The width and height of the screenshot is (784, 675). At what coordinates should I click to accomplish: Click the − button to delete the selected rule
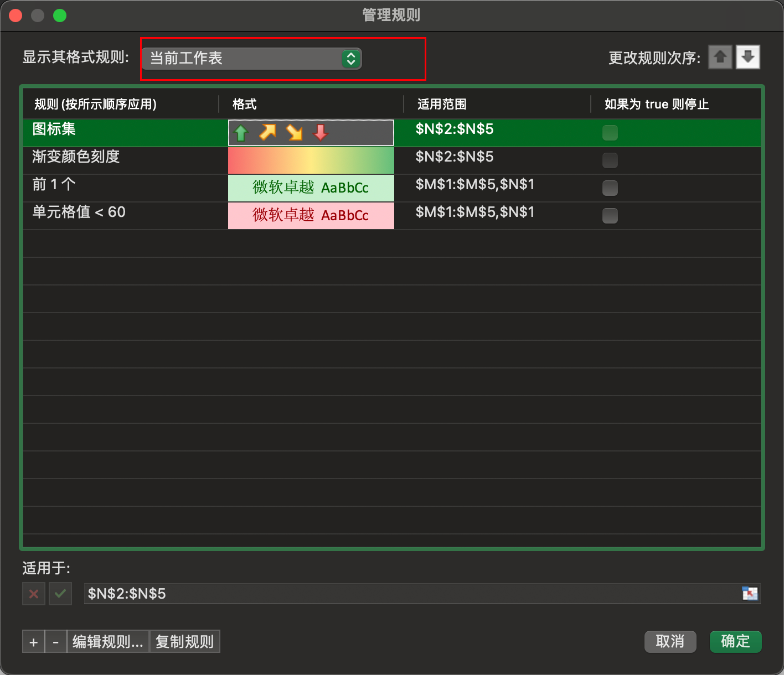pyautogui.click(x=55, y=641)
